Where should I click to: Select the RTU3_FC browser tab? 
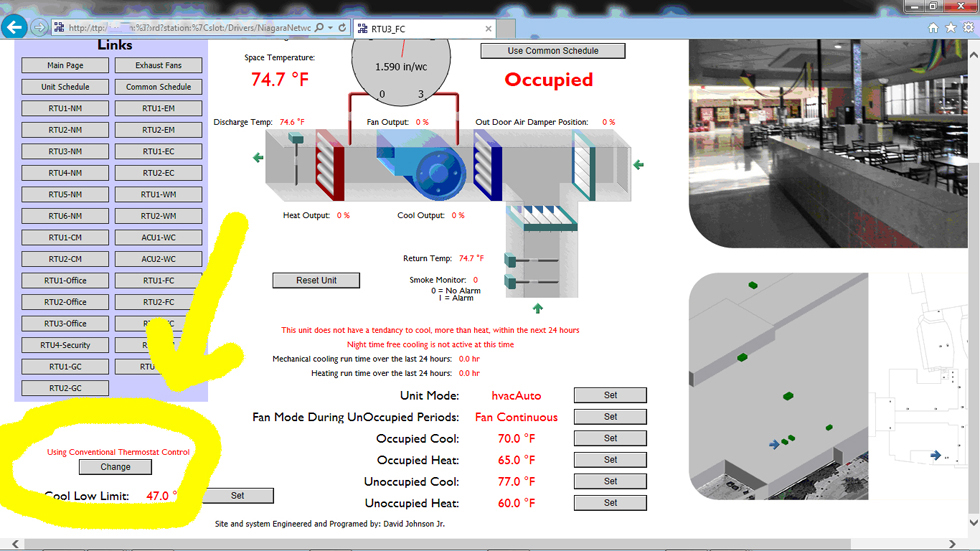pyautogui.click(x=425, y=29)
